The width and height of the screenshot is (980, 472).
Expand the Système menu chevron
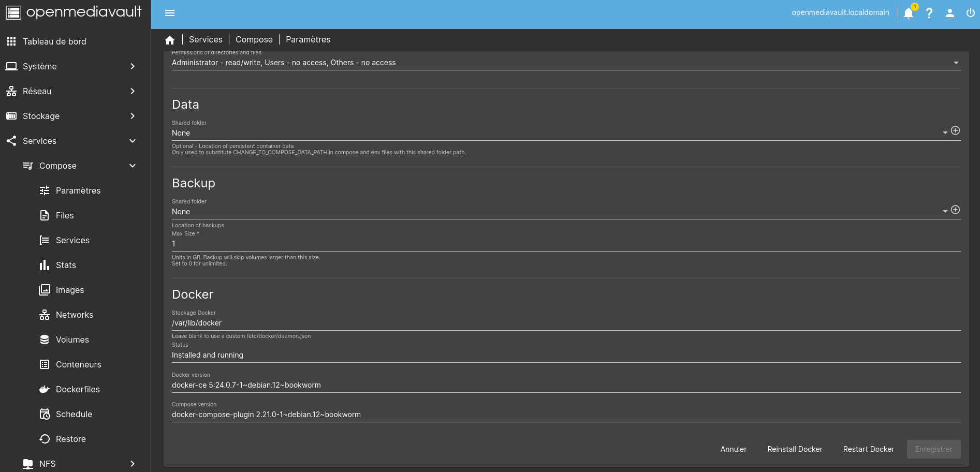(x=133, y=66)
